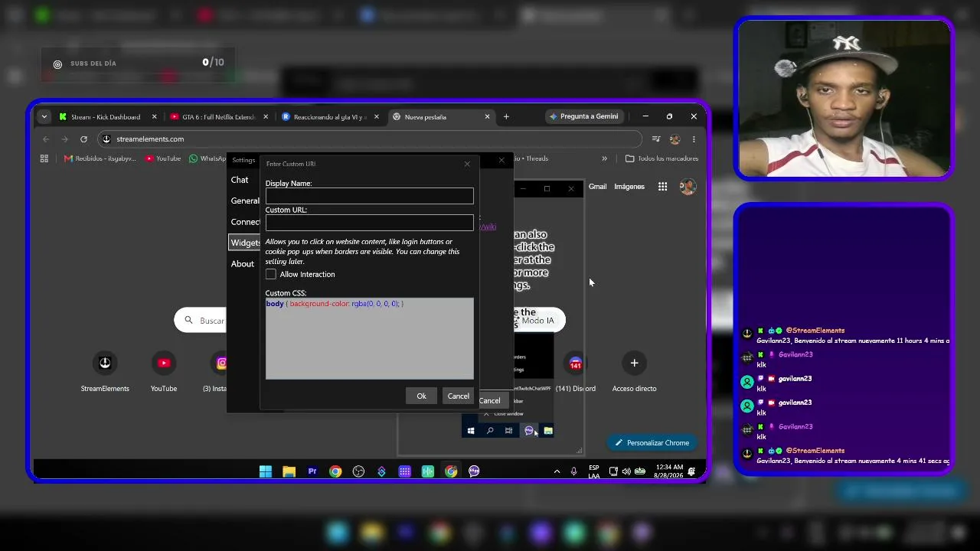This screenshot has height=551, width=980.
Task: Open the taskbar clock showing 12:34 AM
Action: 668,471
